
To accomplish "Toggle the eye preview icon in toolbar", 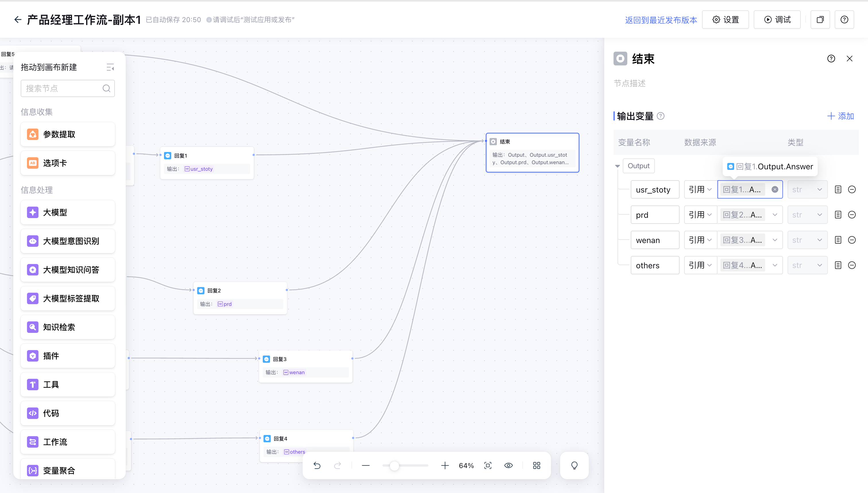I will 508,465.
